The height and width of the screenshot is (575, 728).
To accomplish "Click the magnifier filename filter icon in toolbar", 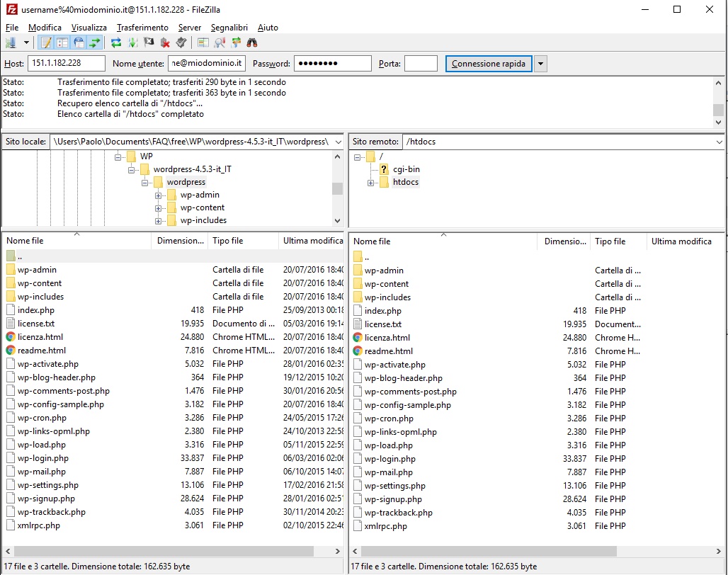I will 220,43.
